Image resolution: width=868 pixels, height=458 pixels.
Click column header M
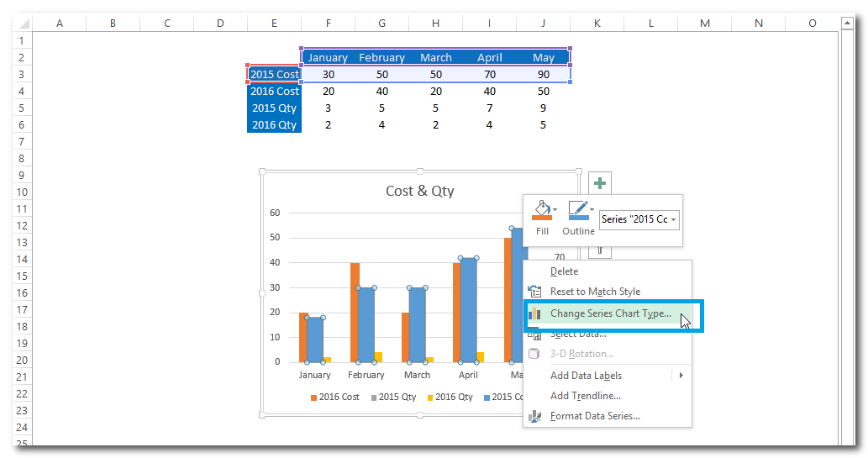tap(704, 23)
